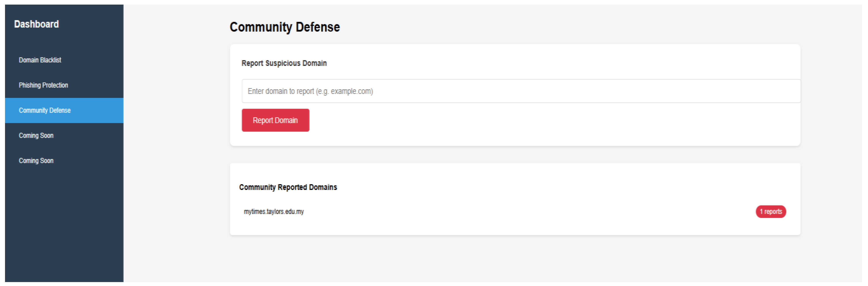This screenshot has width=868, height=286.
Task: Click the upper Coming Soon sidebar item
Action: pyautogui.click(x=36, y=136)
